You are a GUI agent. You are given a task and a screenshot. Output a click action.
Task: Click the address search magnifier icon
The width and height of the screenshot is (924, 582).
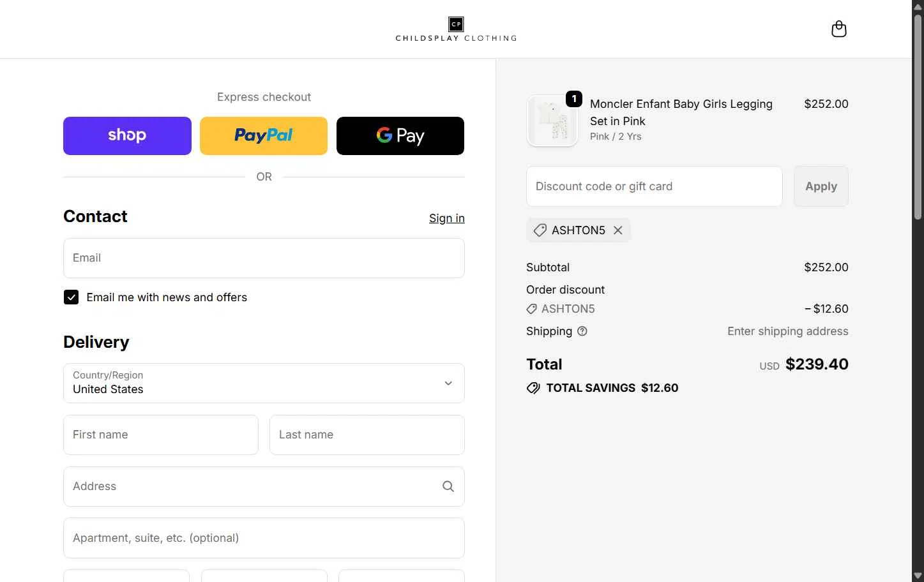448,486
